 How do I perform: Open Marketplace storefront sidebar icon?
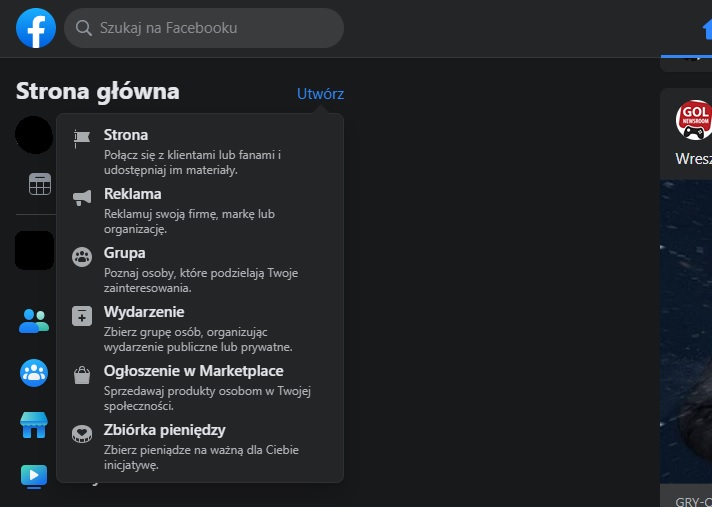pos(34,424)
